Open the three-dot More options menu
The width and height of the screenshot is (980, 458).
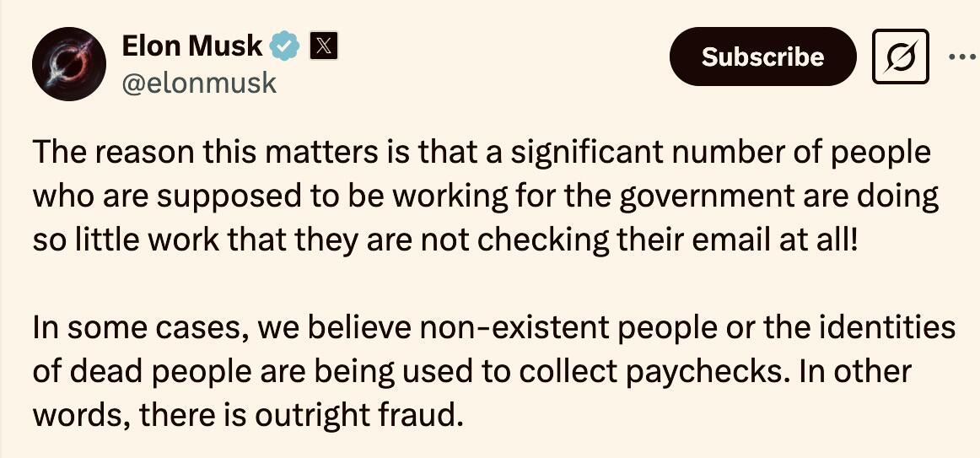[961, 57]
